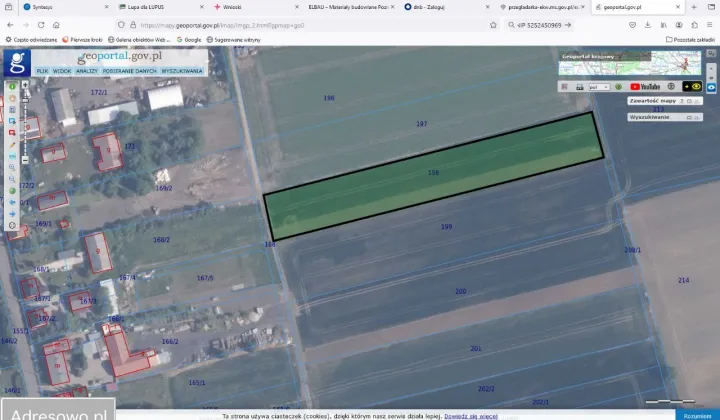The image size is (720, 420).
Task: Open Firefox application hamburger menu
Action: (x=709, y=24)
